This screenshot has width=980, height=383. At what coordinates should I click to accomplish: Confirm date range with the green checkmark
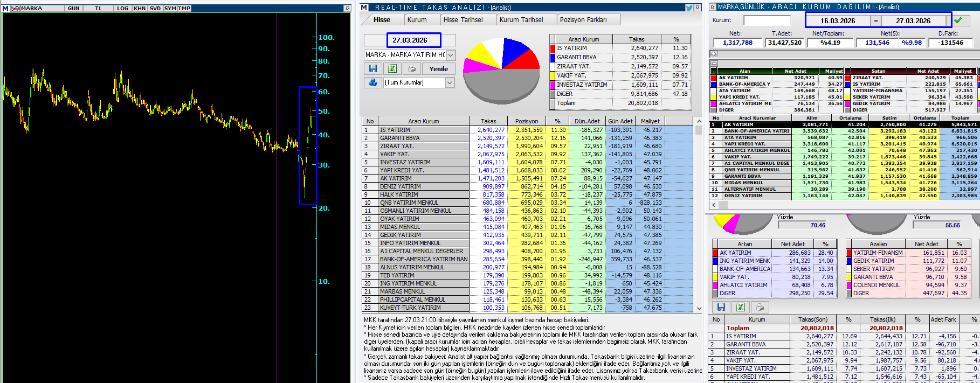[958, 20]
